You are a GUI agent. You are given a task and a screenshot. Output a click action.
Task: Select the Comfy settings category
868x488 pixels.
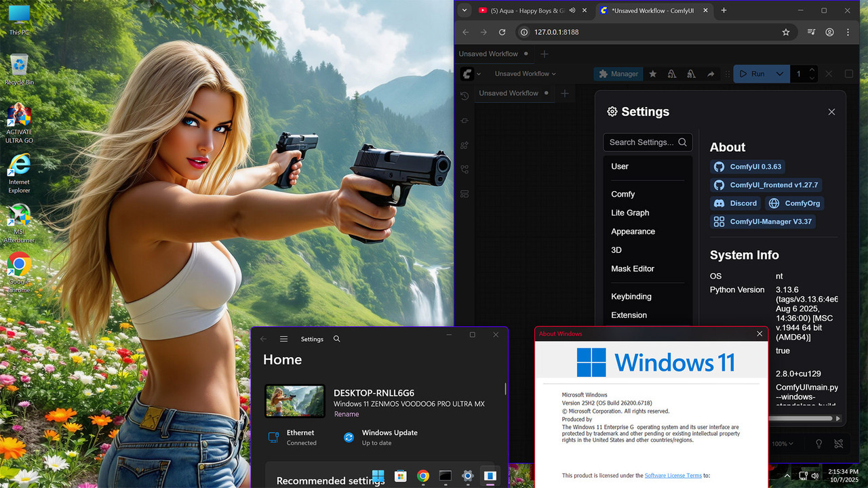coord(648,194)
